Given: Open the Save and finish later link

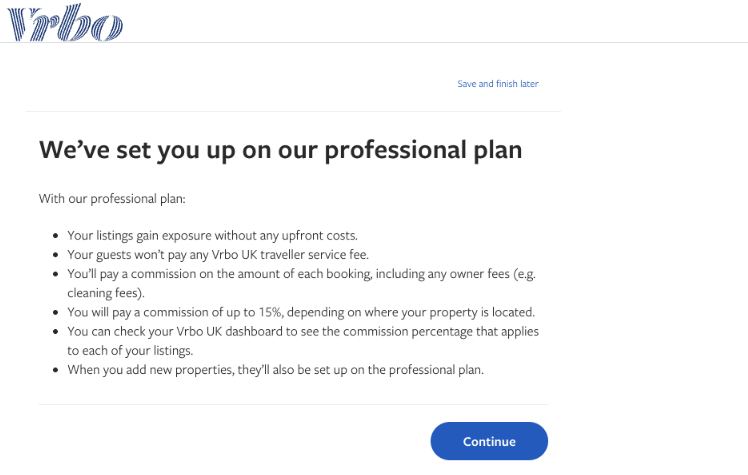Looking at the screenshot, I should (498, 84).
